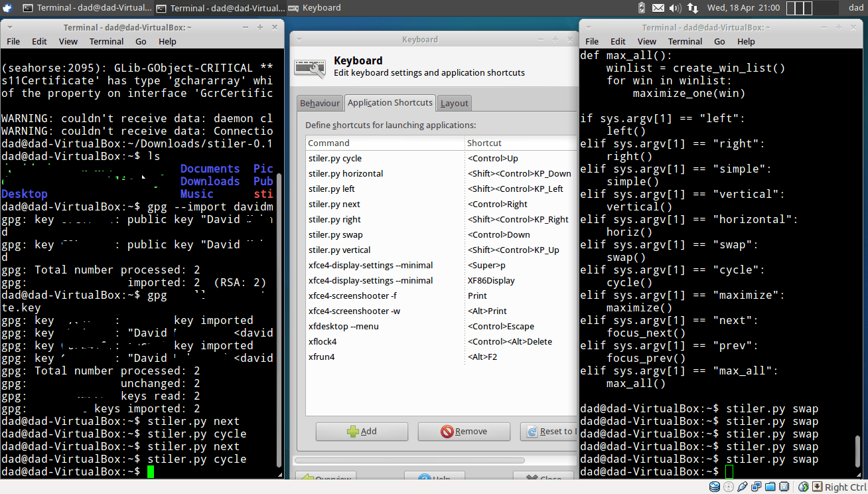Open the USB devices icon in VirtualBox status bar

(x=742, y=487)
